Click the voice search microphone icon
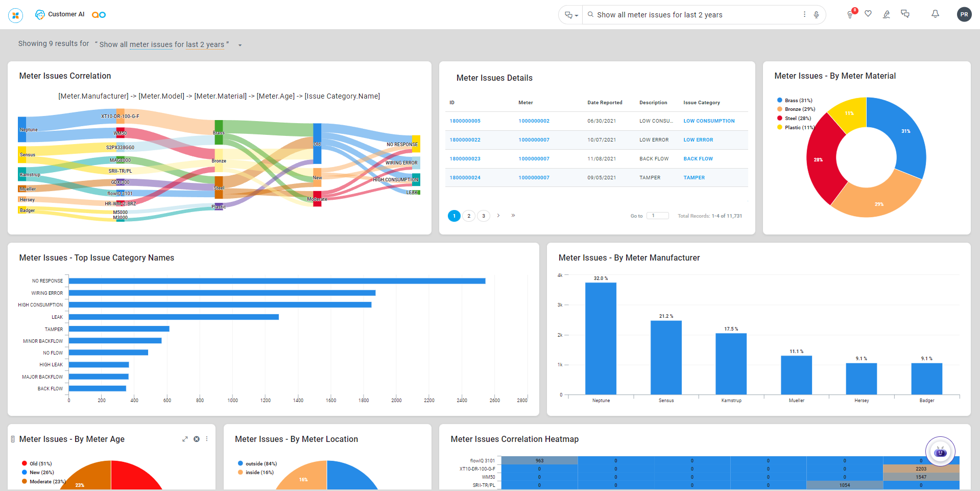The height and width of the screenshot is (491, 980). point(816,15)
